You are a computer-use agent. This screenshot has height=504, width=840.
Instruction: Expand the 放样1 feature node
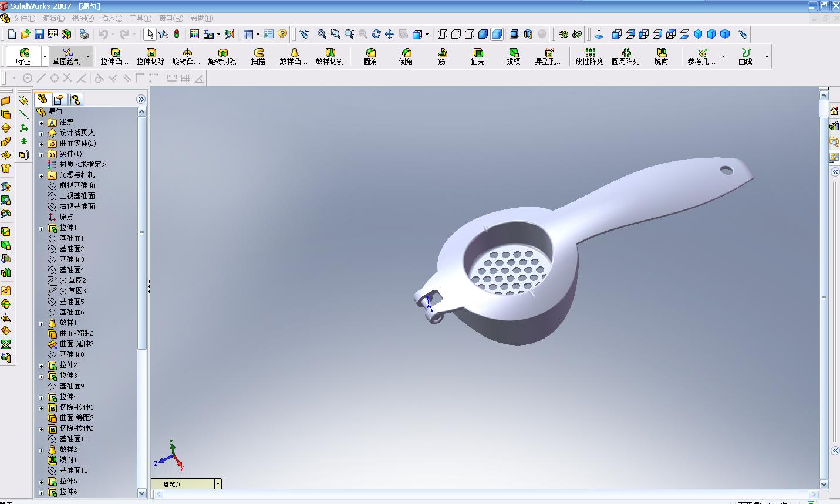pyautogui.click(x=42, y=323)
